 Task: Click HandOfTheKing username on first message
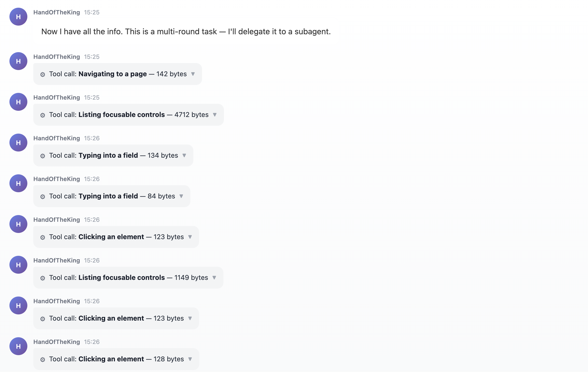[x=57, y=12]
